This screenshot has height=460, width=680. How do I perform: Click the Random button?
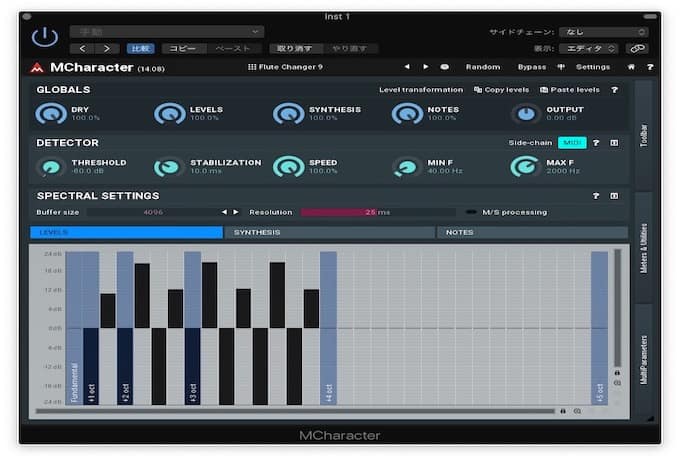coord(483,67)
